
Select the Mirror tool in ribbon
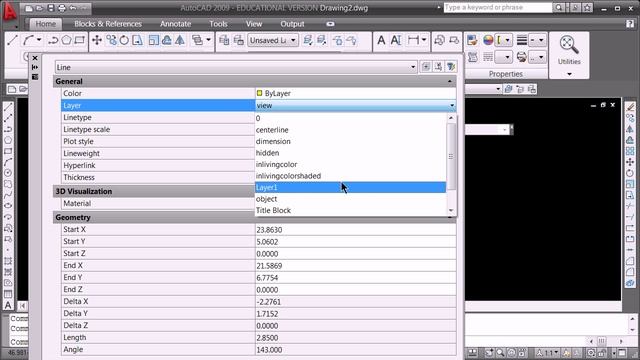pyautogui.click(x=180, y=40)
